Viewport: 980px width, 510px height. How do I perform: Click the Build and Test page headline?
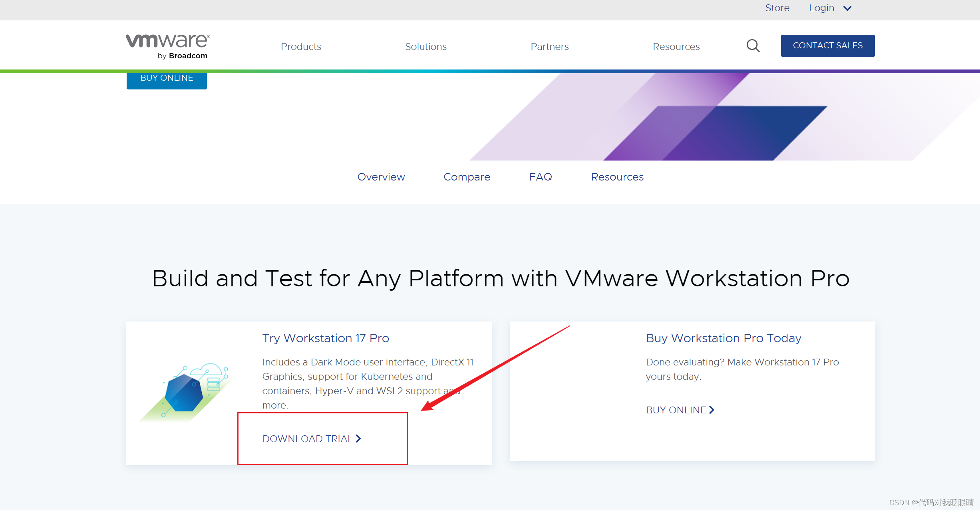click(501, 278)
